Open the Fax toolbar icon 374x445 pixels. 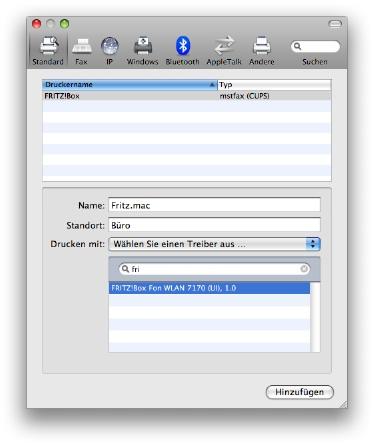pos(81,50)
